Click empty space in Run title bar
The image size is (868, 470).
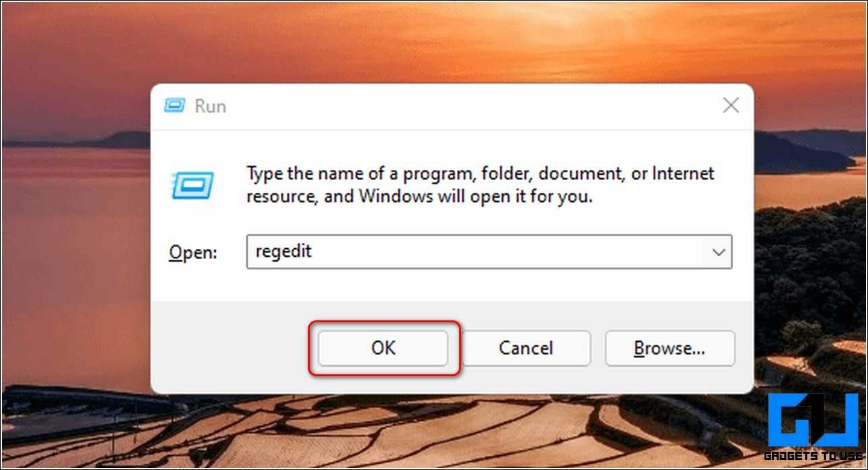click(472, 106)
